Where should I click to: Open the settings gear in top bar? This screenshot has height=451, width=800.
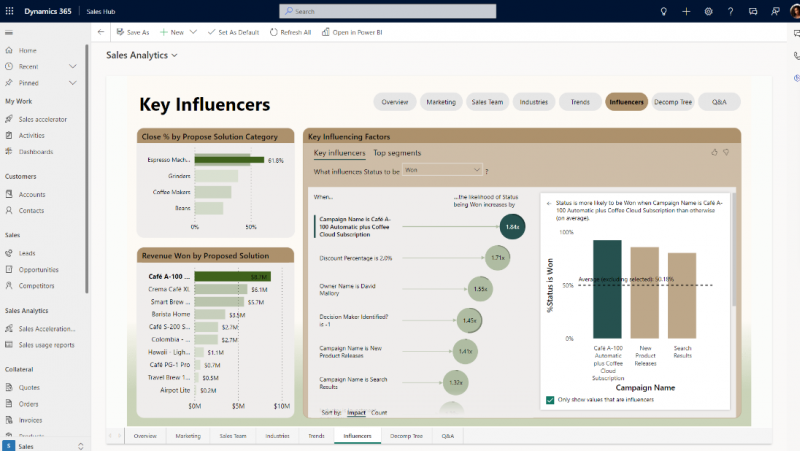[708, 11]
